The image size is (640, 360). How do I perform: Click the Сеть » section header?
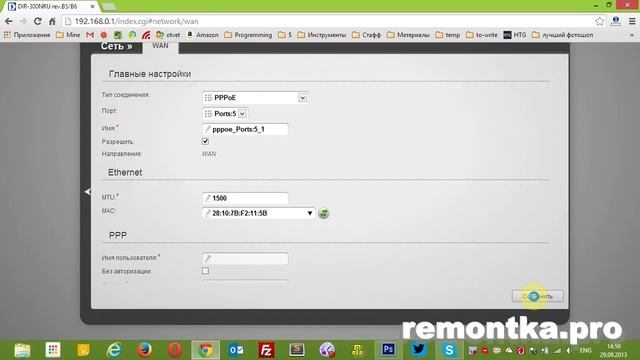(117, 47)
